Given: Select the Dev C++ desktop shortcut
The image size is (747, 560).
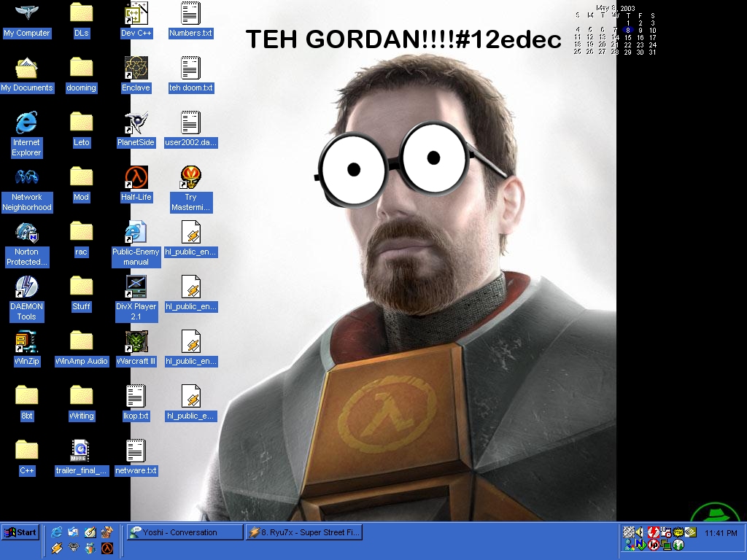Looking at the screenshot, I should [x=136, y=20].
